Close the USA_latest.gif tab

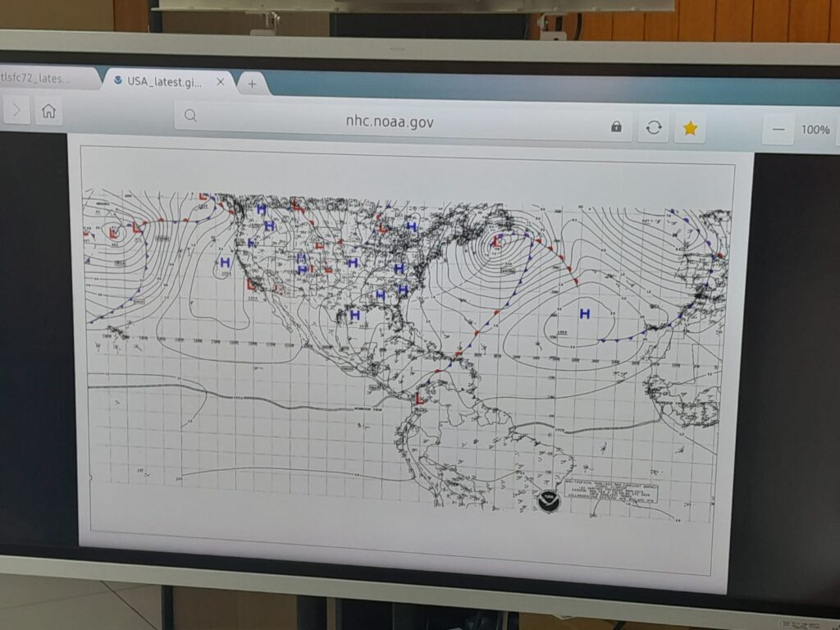coord(221,82)
